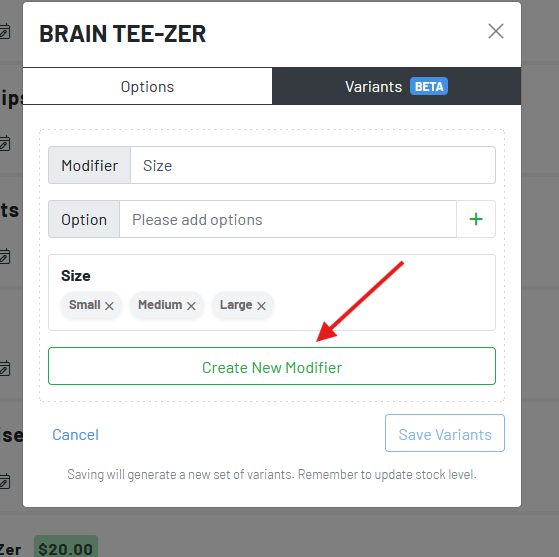Cancel the variant changes
The height and width of the screenshot is (557, 559).
coord(75,435)
